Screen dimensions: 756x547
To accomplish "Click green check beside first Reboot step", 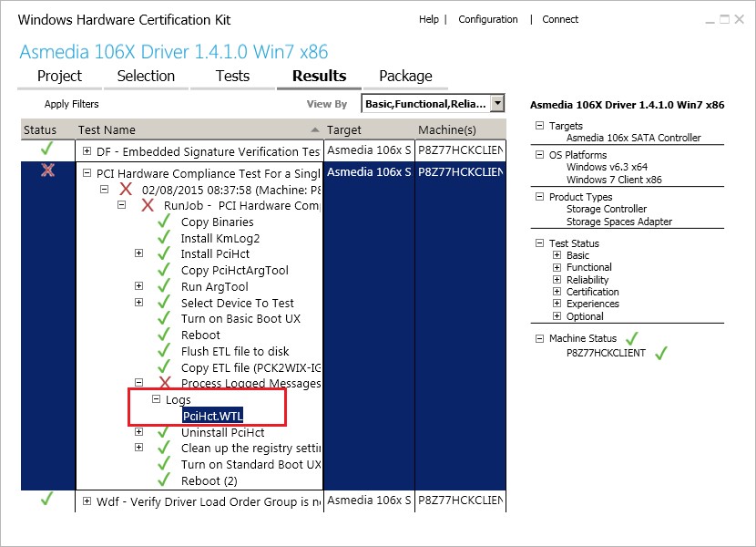I will click(164, 334).
